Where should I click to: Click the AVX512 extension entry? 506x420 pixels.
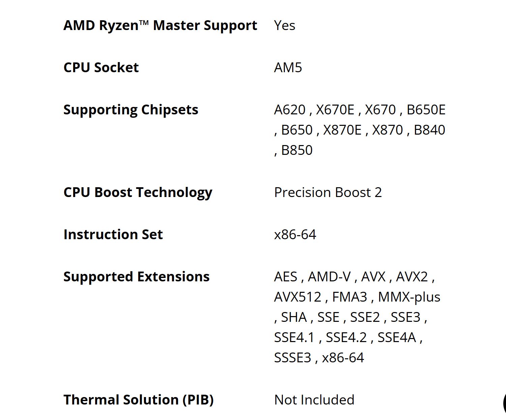[297, 297]
